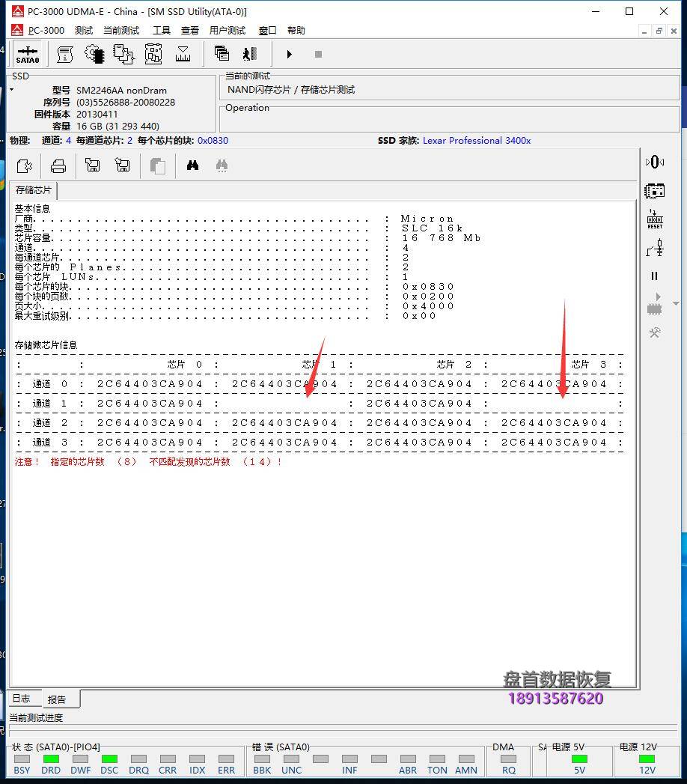Click the black binoculars find icon
This screenshot has height=784, width=687.
coord(193,165)
